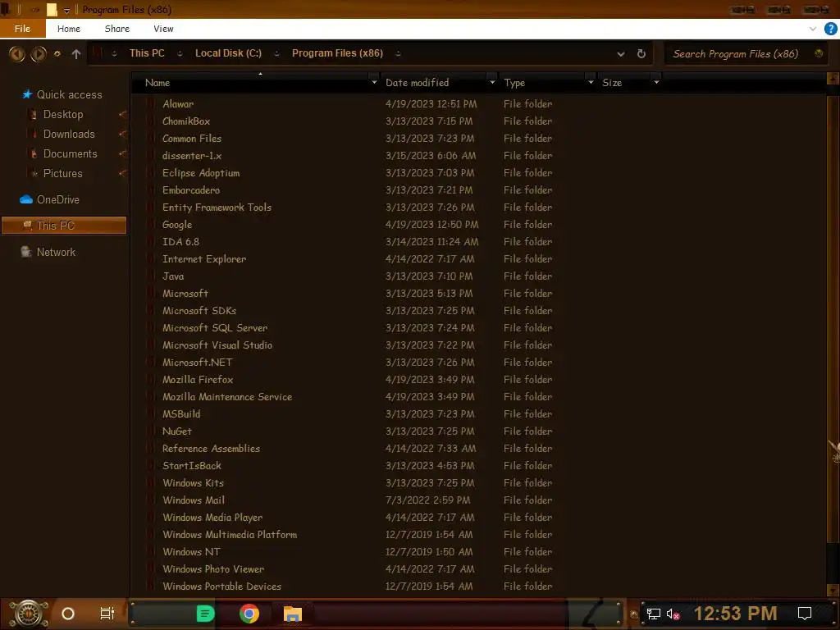The width and height of the screenshot is (840, 630).
Task: Open recent locations dropdown arrow
Action: 57,53
